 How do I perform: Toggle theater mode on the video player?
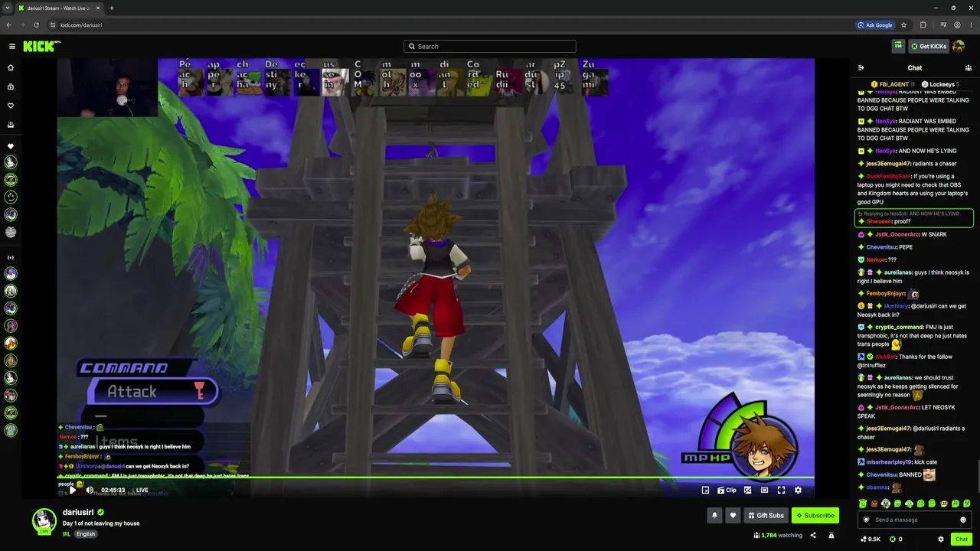click(x=764, y=491)
